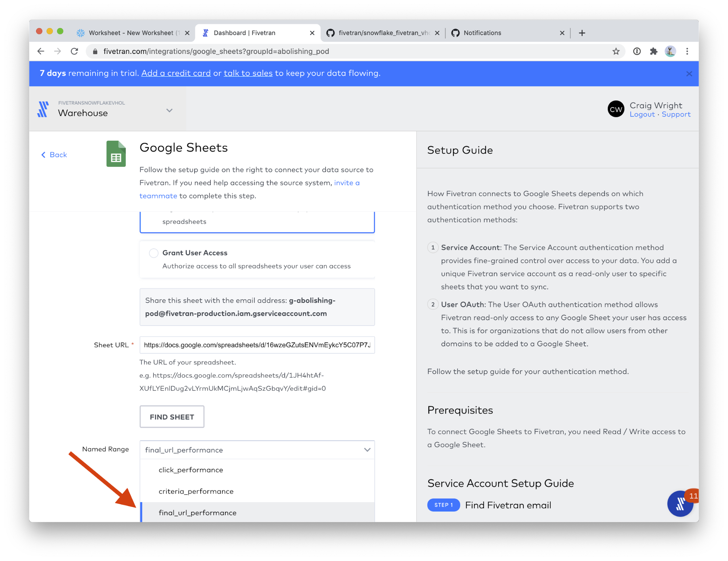The height and width of the screenshot is (561, 728).
Task: Select criteria_performance named range option
Action: (196, 491)
